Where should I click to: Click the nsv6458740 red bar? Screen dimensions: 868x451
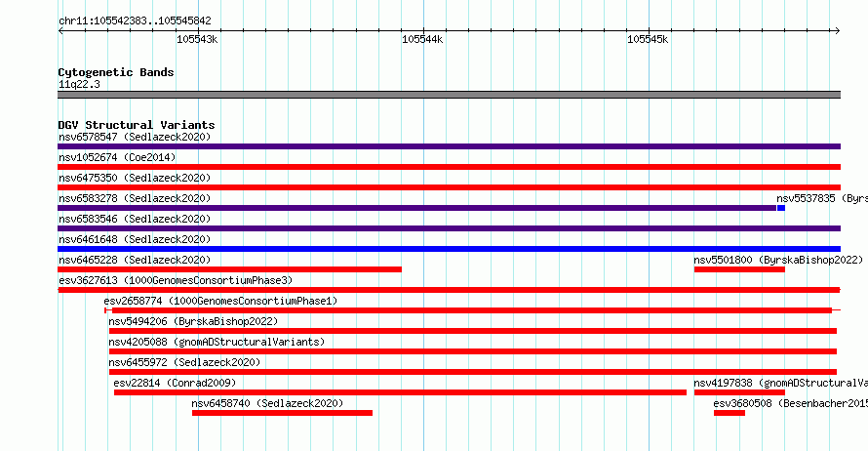tap(282, 413)
